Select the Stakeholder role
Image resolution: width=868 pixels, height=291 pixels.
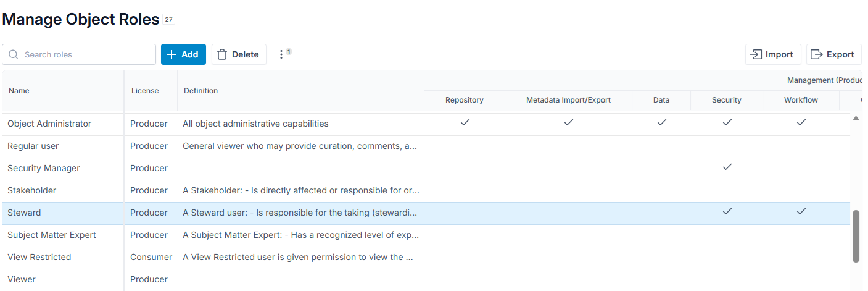(x=32, y=190)
